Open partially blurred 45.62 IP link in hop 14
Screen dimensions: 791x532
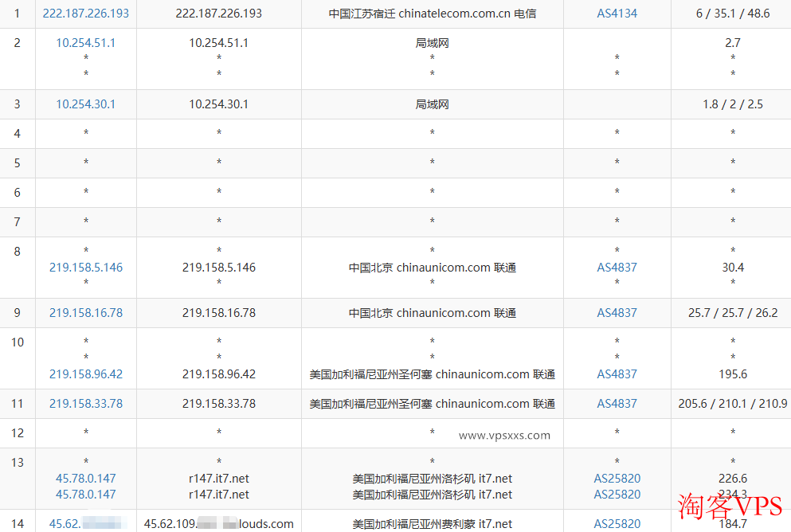86,524
